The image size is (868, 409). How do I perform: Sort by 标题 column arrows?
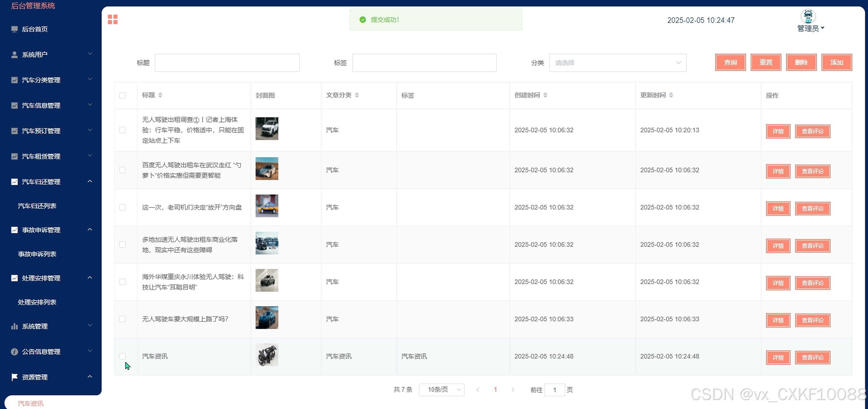[160, 95]
